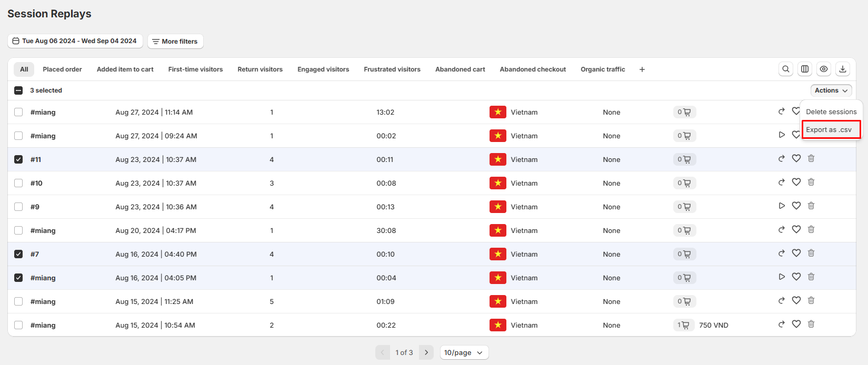Click the cart badge showing 750 VND

coord(684,325)
